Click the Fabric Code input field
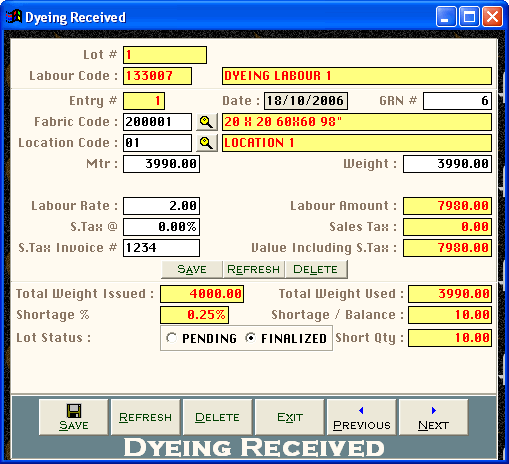 [157, 122]
